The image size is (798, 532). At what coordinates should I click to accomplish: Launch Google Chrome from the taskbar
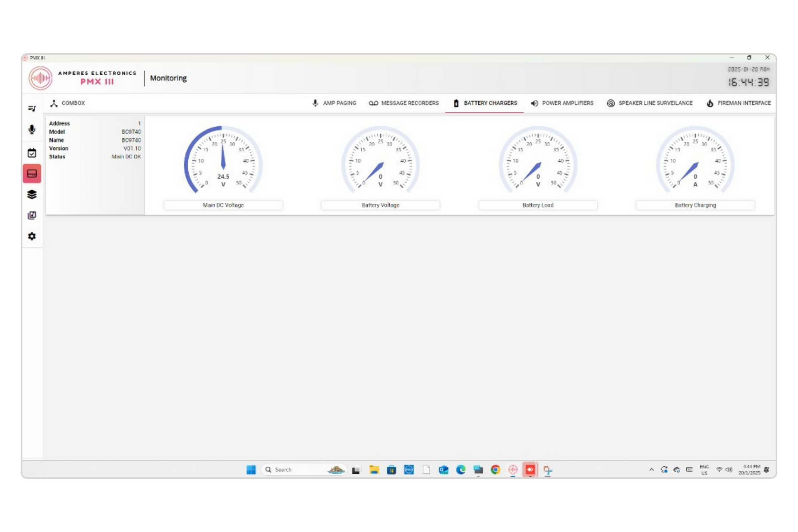495,470
